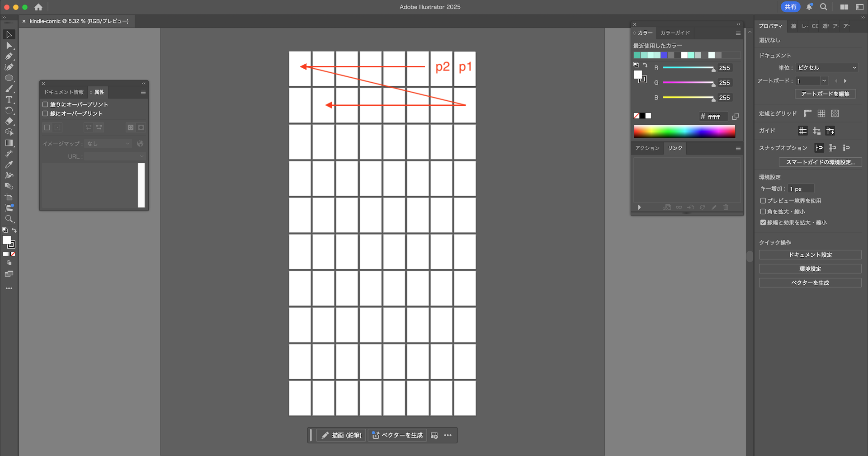Enable 線にオーバープリント checkbox
The image size is (868, 456).
tap(45, 113)
